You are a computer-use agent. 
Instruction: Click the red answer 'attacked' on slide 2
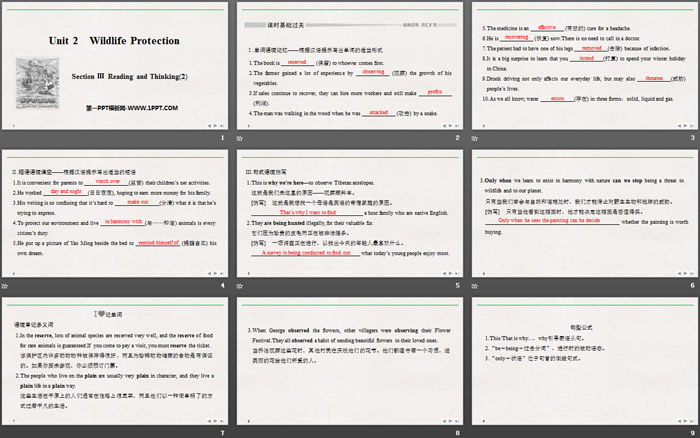pyautogui.click(x=379, y=112)
